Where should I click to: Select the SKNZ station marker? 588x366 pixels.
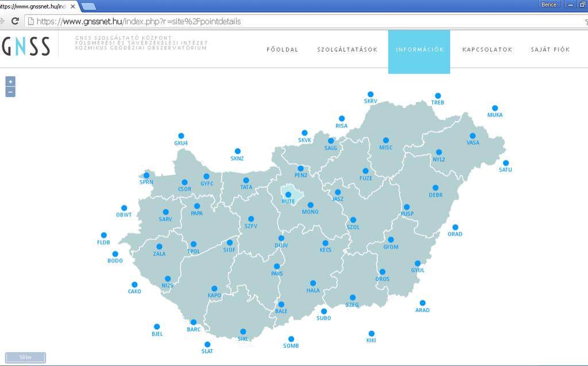[237, 151]
